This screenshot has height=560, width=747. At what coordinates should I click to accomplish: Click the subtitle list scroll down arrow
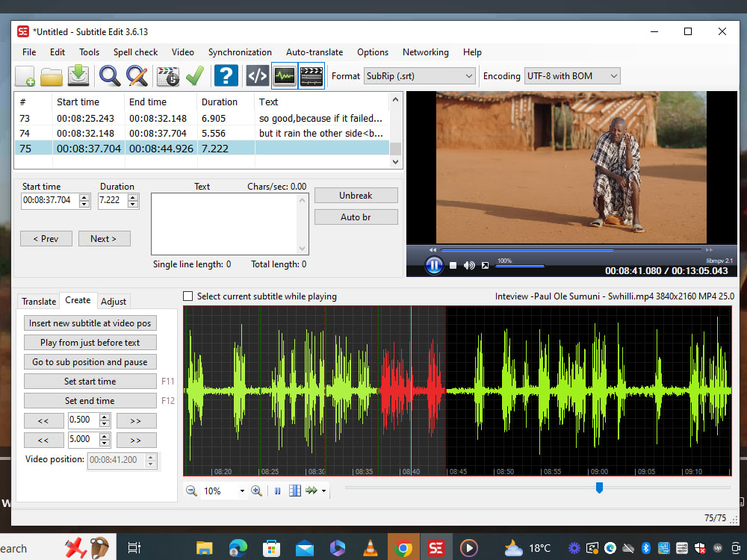pyautogui.click(x=395, y=162)
